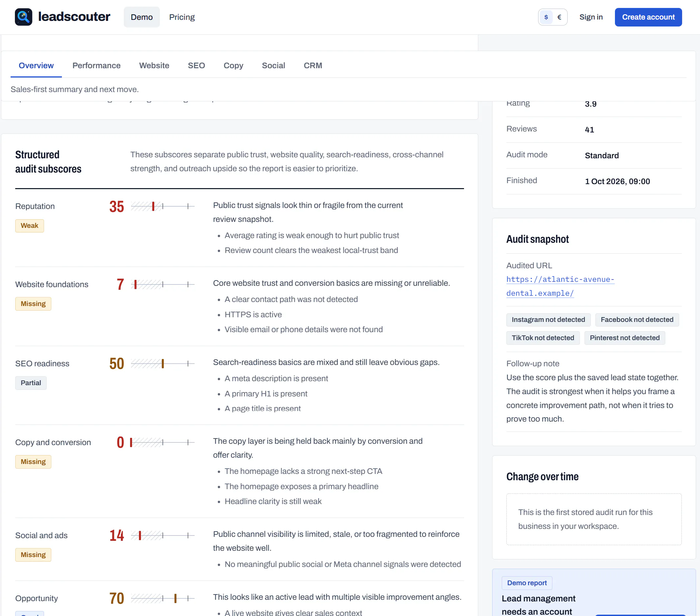
Task: Click the Audit mode value Standard
Action: (602, 156)
